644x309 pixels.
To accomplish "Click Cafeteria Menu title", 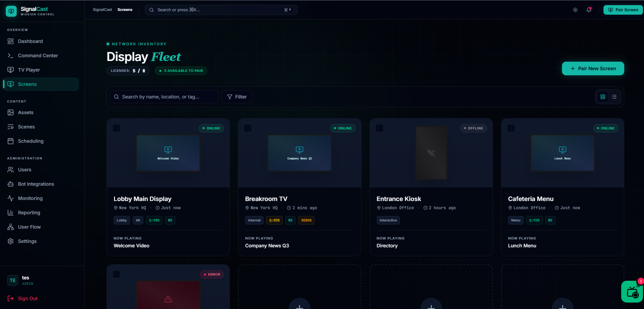I will (531, 199).
